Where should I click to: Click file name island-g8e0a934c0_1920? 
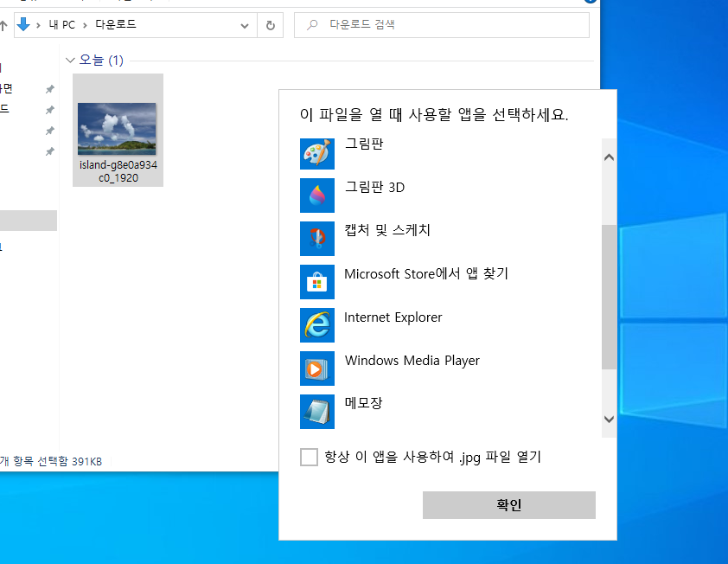[x=118, y=171]
